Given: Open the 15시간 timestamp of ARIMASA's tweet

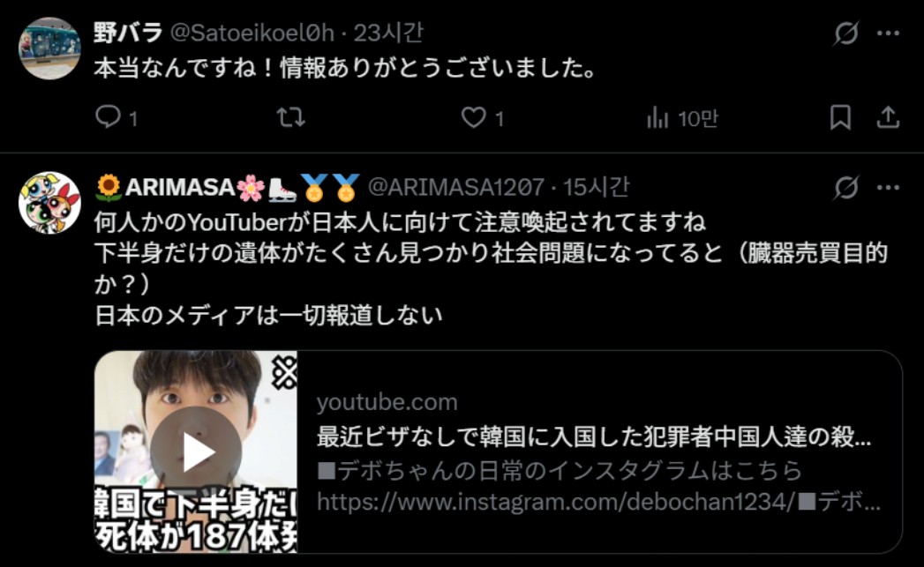Looking at the screenshot, I should (x=597, y=187).
